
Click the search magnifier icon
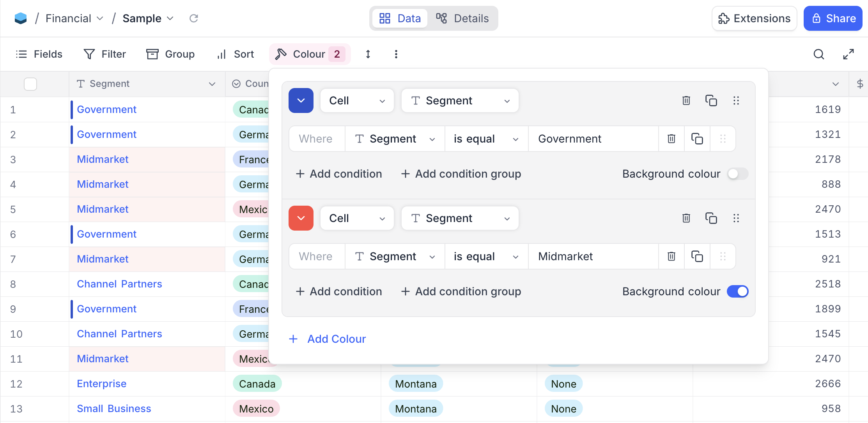pyautogui.click(x=818, y=54)
